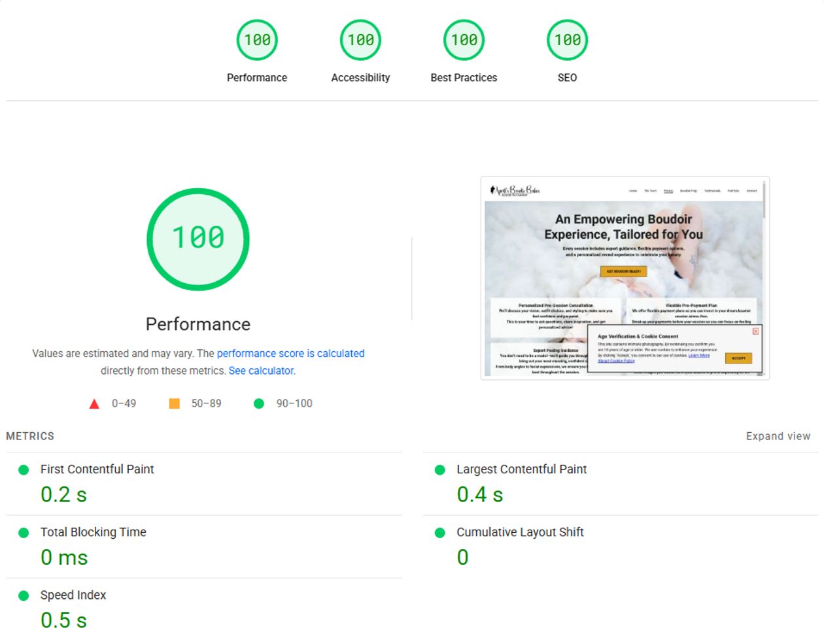Image resolution: width=824 pixels, height=644 pixels.
Task: Click the red close X in thumbnail popup
Action: [755, 331]
